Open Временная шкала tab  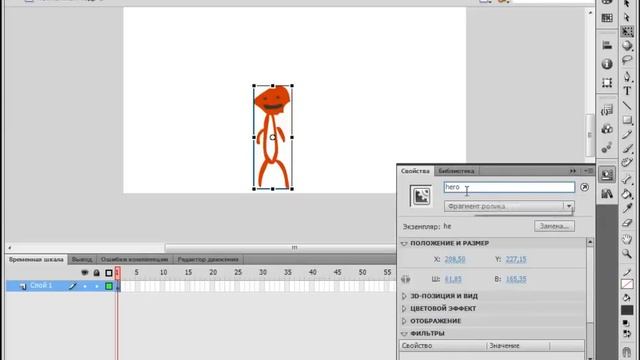[36, 260]
